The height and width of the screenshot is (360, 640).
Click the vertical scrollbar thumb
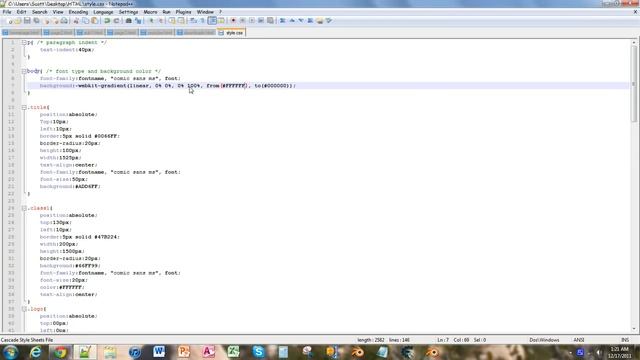634,84
